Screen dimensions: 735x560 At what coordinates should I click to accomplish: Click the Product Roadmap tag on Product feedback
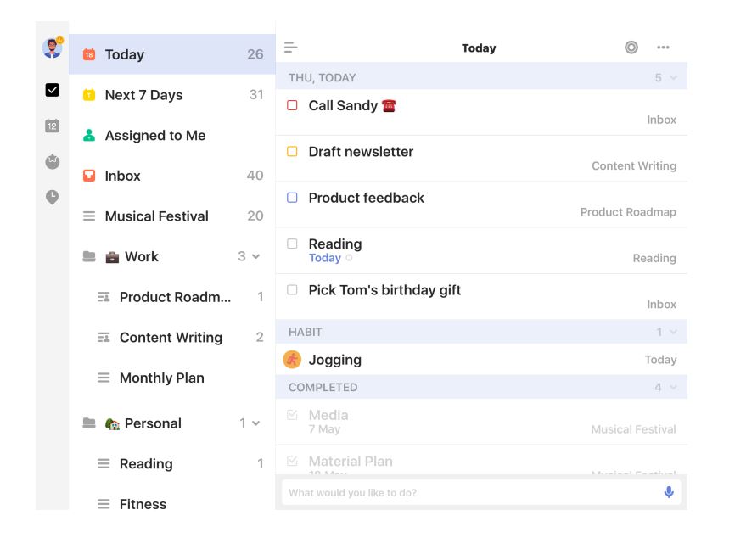(x=628, y=212)
